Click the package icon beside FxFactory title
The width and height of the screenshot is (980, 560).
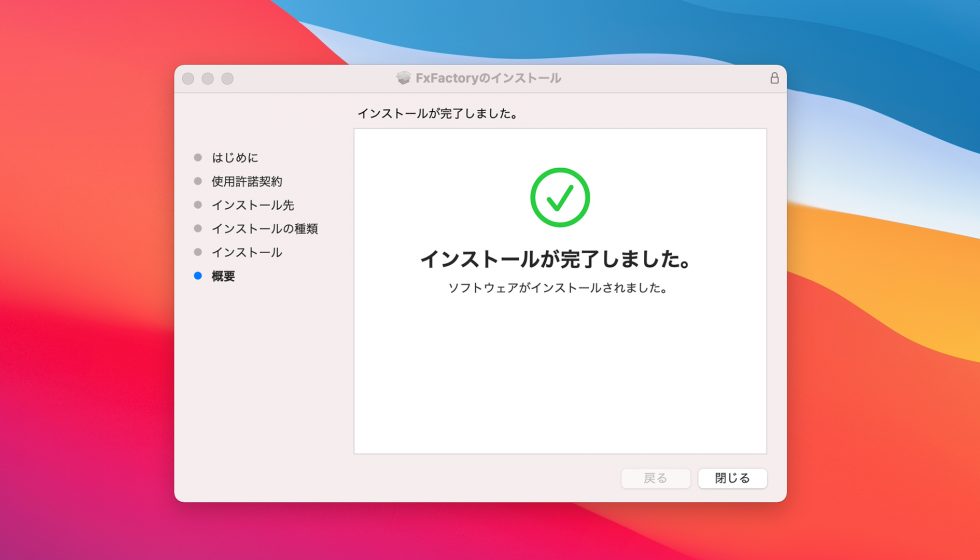tap(404, 78)
